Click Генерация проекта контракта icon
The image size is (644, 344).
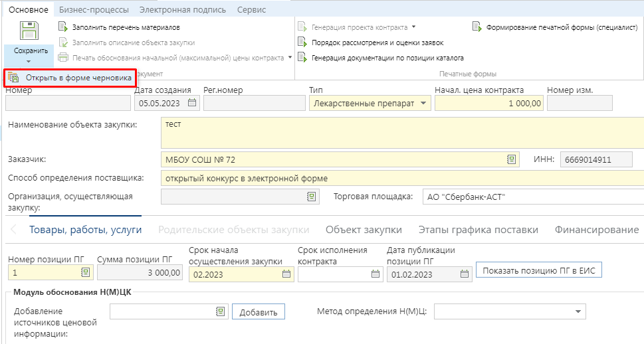[x=302, y=27]
